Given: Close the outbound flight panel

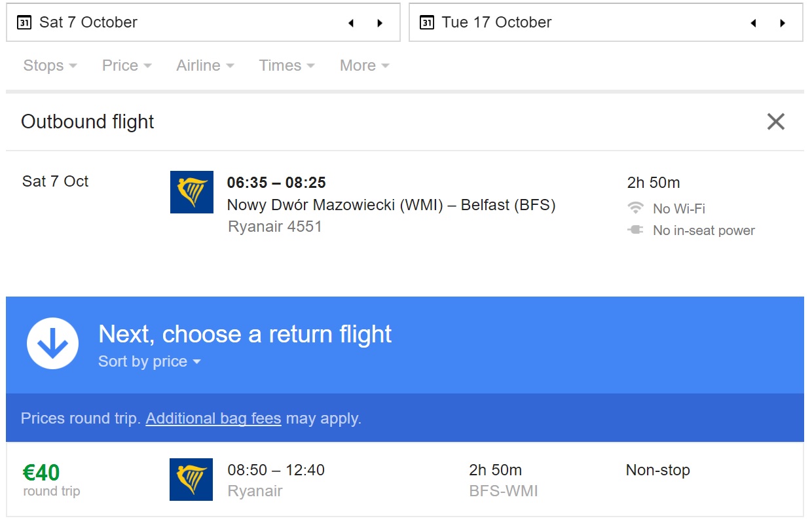Looking at the screenshot, I should pyautogui.click(x=776, y=121).
